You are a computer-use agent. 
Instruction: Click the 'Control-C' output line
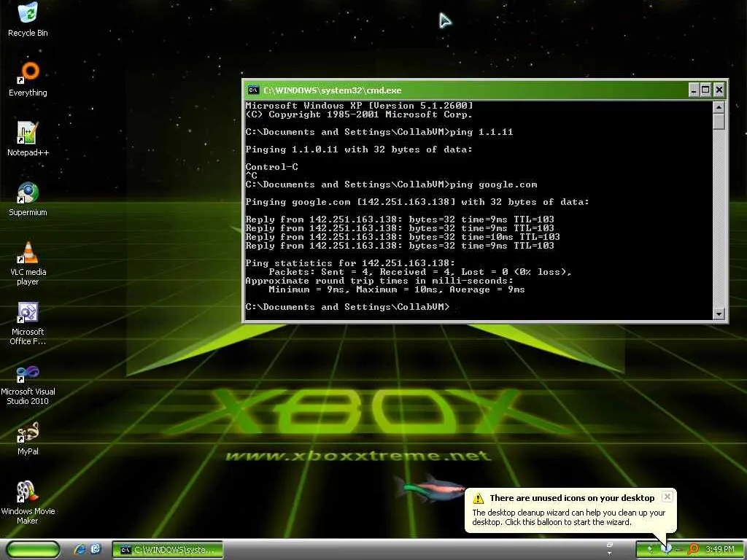click(271, 167)
